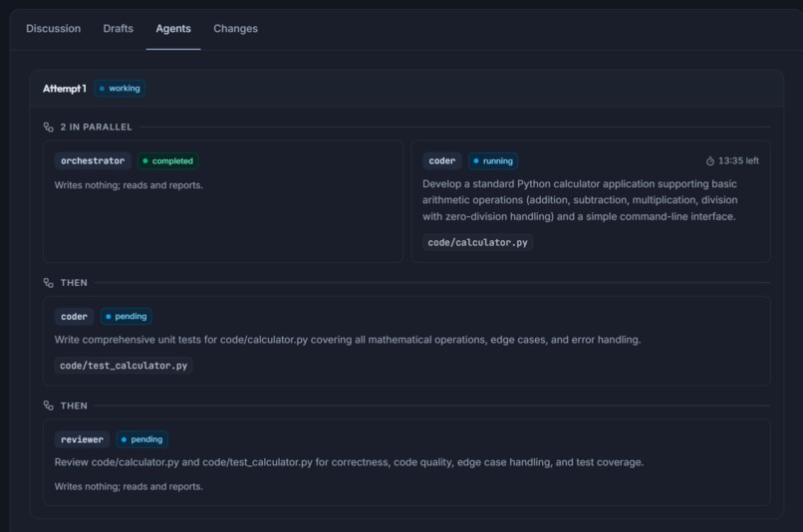This screenshot has width=803, height=532.
Task: Click the 'Develop a standard Python calculator' description
Action: pyautogui.click(x=580, y=200)
